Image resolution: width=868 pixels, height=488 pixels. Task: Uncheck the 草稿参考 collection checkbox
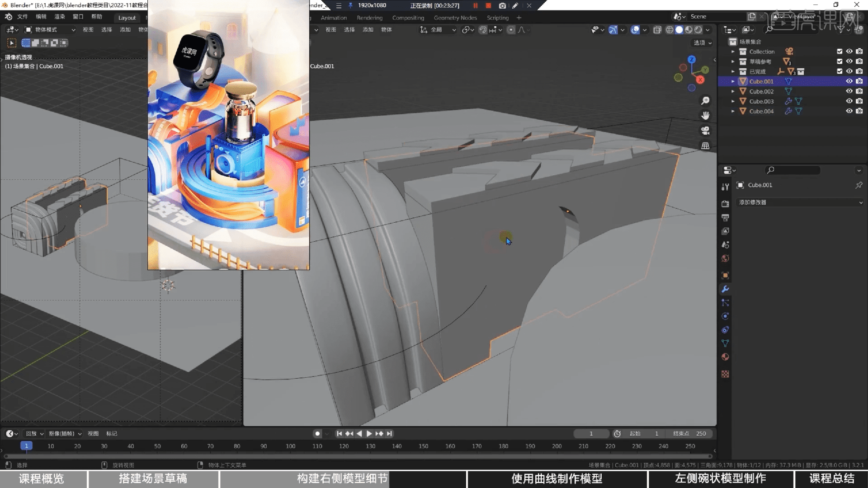[x=840, y=61]
